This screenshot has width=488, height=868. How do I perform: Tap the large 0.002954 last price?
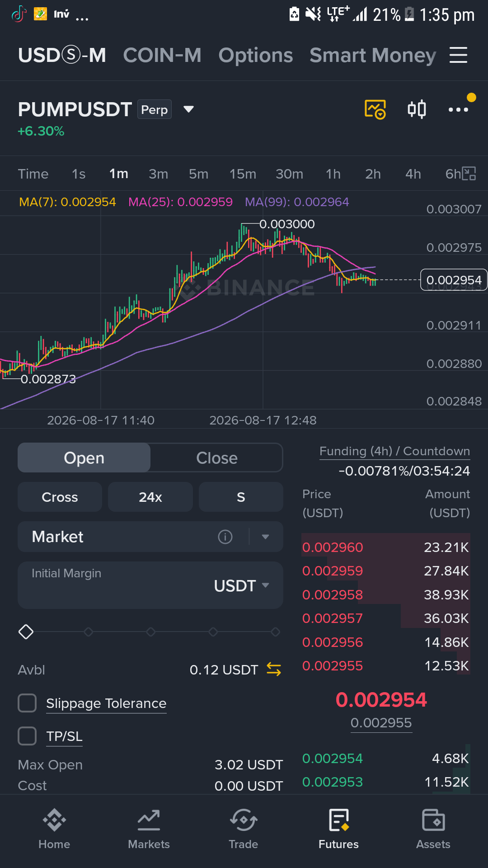381,700
